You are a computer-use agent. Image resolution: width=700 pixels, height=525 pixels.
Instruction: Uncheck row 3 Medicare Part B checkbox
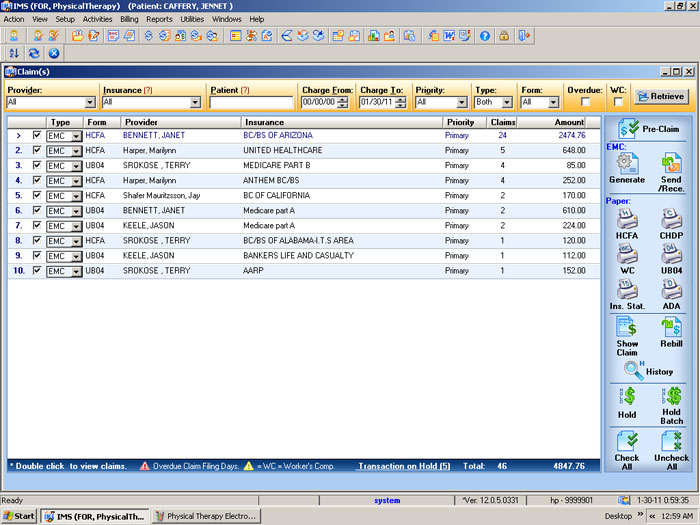coord(37,165)
